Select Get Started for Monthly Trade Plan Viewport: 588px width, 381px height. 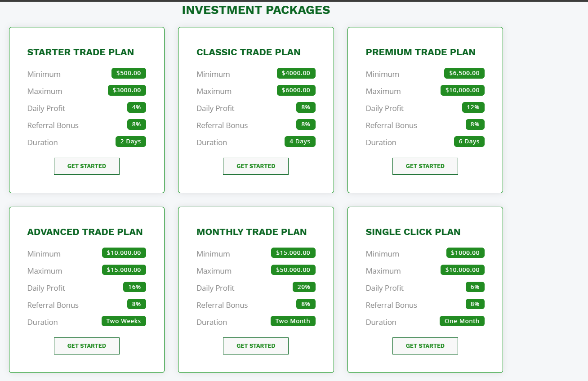pos(256,346)
